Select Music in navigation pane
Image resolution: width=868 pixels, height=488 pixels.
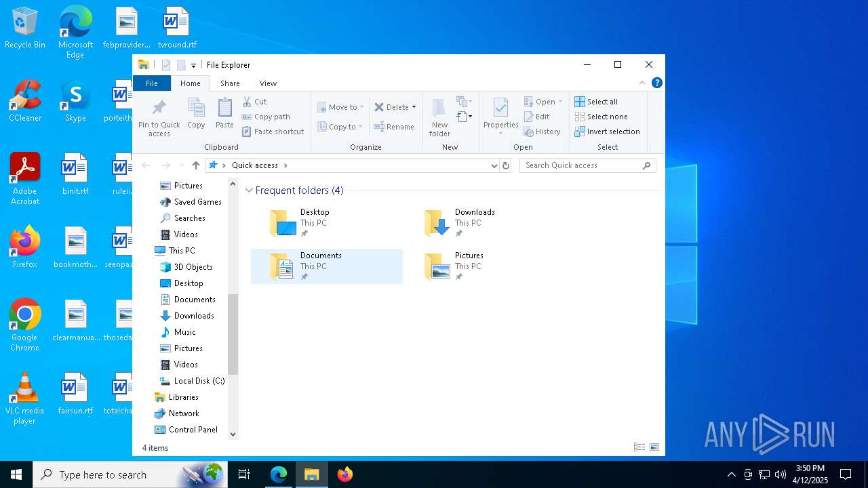pos(178,332)
